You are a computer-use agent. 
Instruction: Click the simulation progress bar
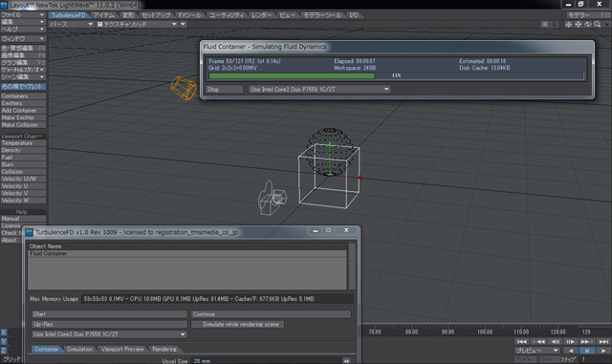tap(397, 75)
